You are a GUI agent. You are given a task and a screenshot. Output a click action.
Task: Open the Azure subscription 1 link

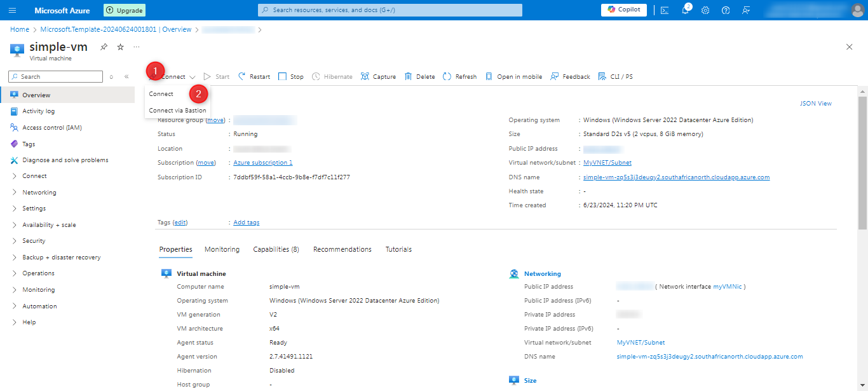coord(262,163)
